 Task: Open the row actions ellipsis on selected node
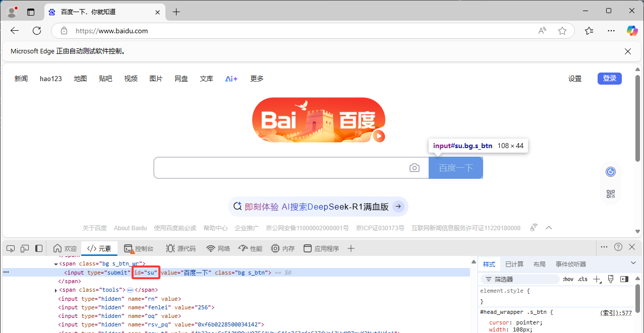(x=6, y=273)
